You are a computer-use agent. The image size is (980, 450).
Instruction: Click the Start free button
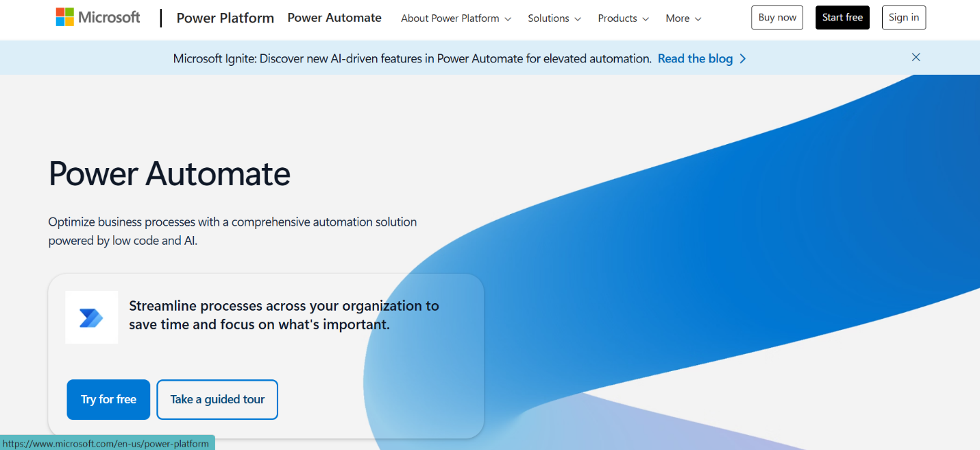842,18
